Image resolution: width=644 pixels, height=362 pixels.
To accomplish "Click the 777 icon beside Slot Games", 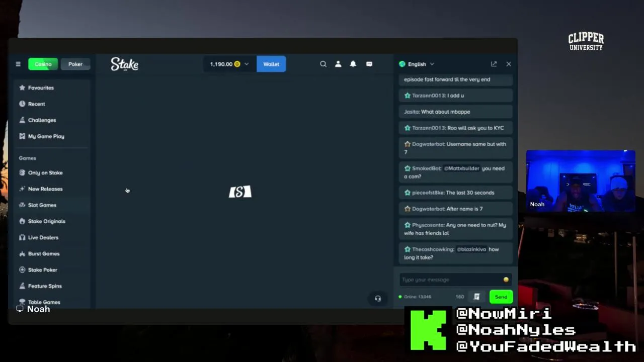I will (x=22, y=205).
